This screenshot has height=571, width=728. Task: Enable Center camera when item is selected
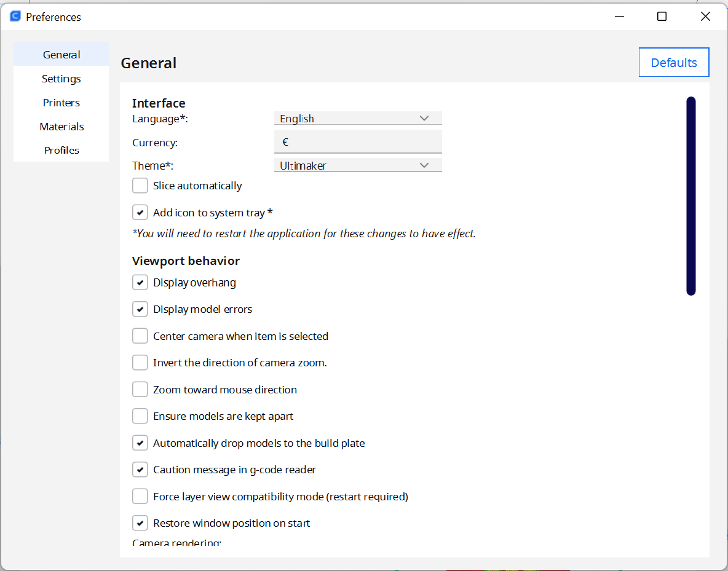(140, 336)
